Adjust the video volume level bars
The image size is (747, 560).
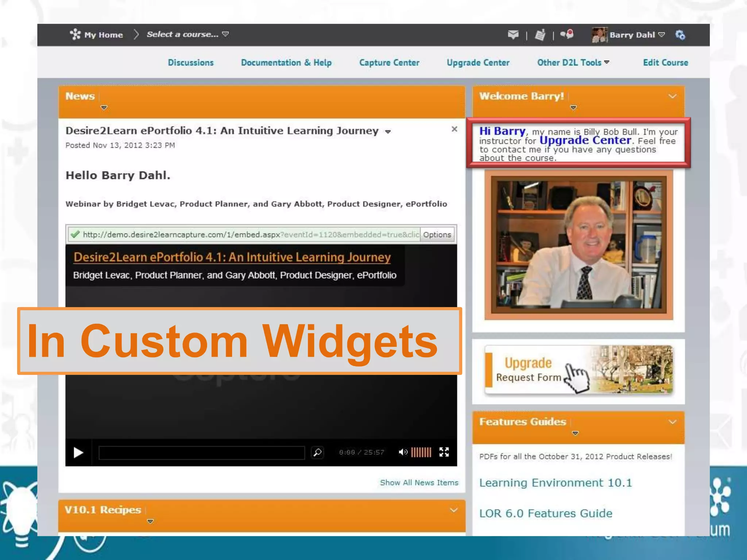pos(421,452)
